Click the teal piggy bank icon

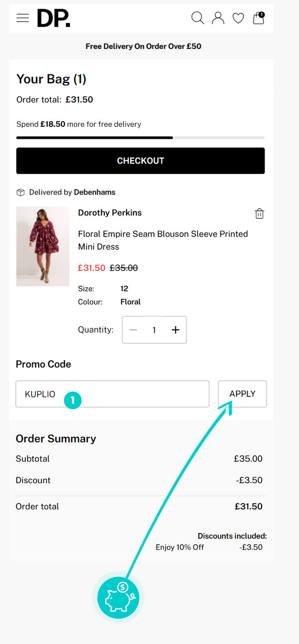click(118, 597)
